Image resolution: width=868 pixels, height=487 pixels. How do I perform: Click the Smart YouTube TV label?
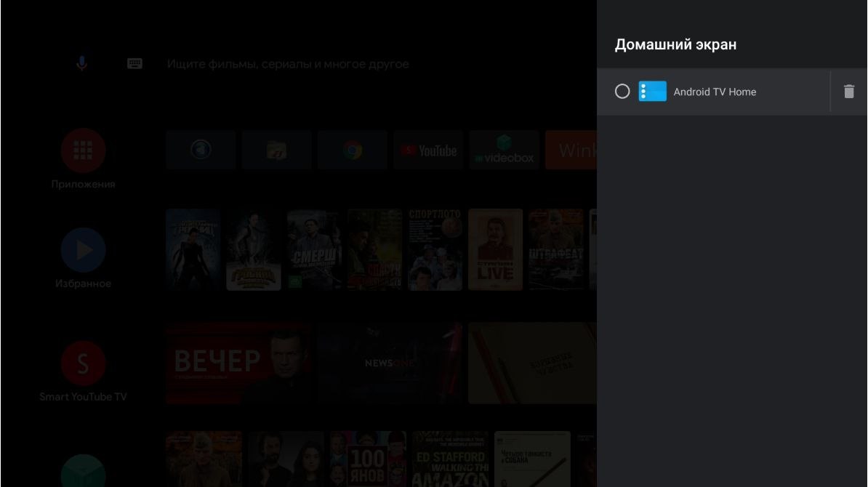tap(83, 397)
